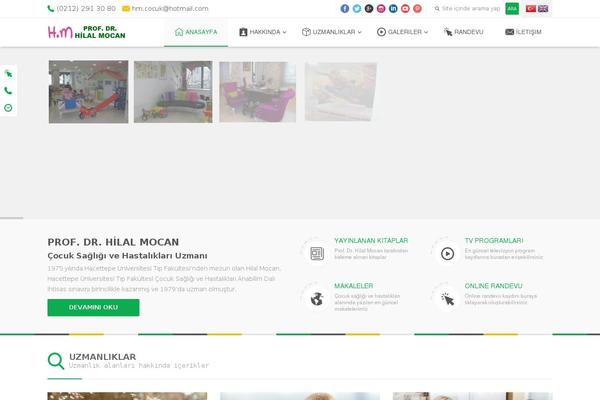Viewport: 600px width, 400px height.
Task: Click the hm.cocuk@hotmail.com email link
Action: [170, 8]
